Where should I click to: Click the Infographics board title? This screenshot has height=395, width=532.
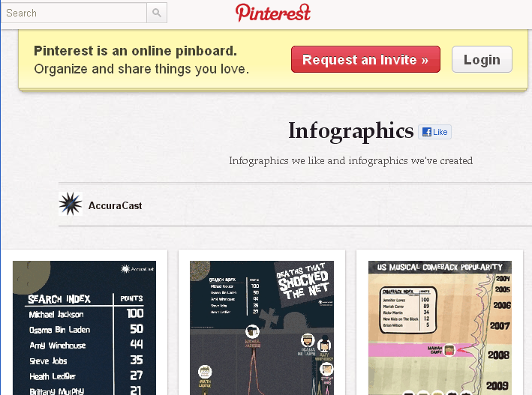pos(351,131)
